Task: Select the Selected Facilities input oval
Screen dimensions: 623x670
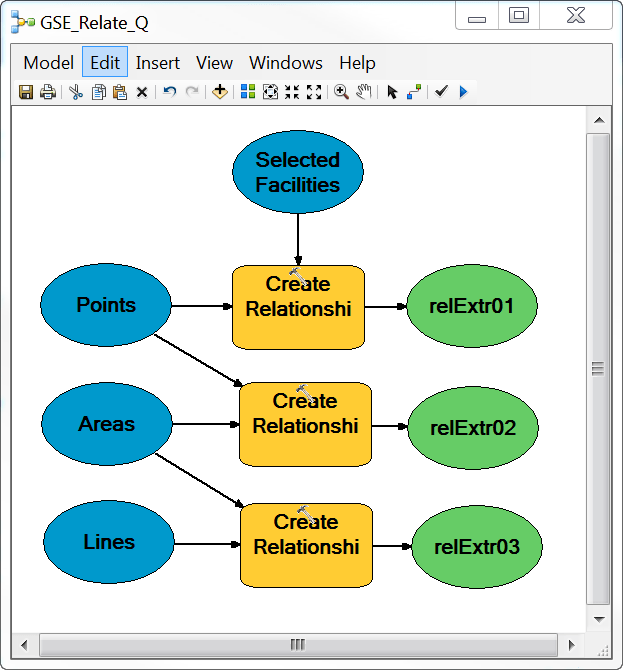Action: (298, 172)
